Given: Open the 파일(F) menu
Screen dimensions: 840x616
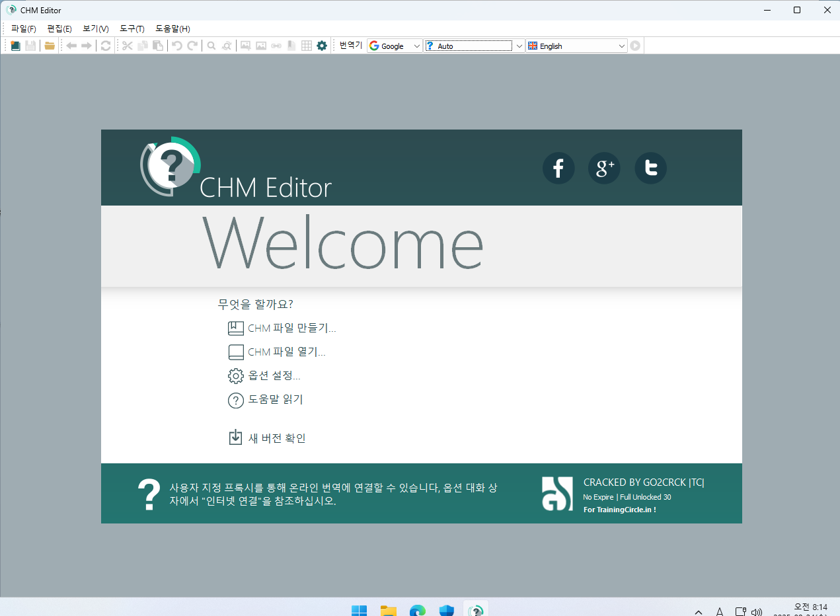Looking at the screenshot, I should [24, 28].
